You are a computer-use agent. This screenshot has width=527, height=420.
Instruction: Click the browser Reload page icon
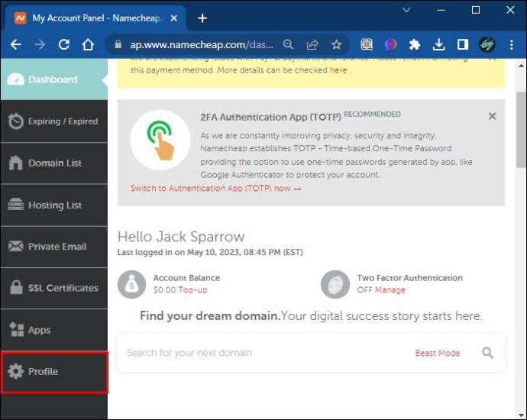tap(64, 44)
